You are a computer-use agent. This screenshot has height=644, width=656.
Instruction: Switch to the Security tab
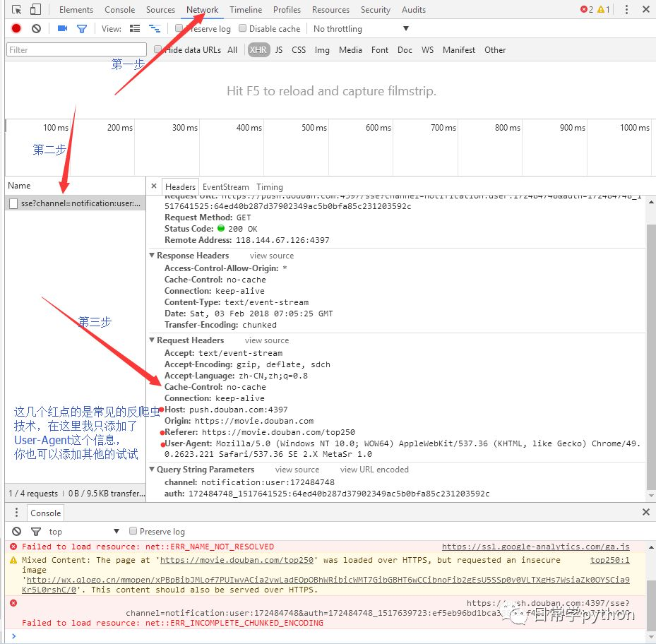(375, 10)
